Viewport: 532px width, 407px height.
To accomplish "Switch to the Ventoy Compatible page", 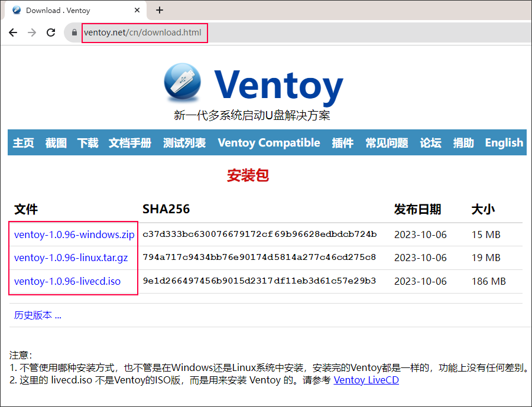I will 268,142.
